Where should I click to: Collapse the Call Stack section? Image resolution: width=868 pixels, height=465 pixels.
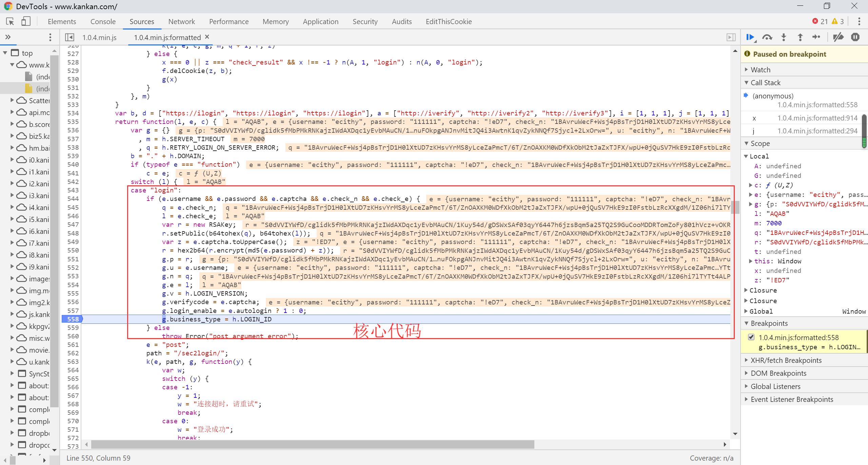coord(765,82)
